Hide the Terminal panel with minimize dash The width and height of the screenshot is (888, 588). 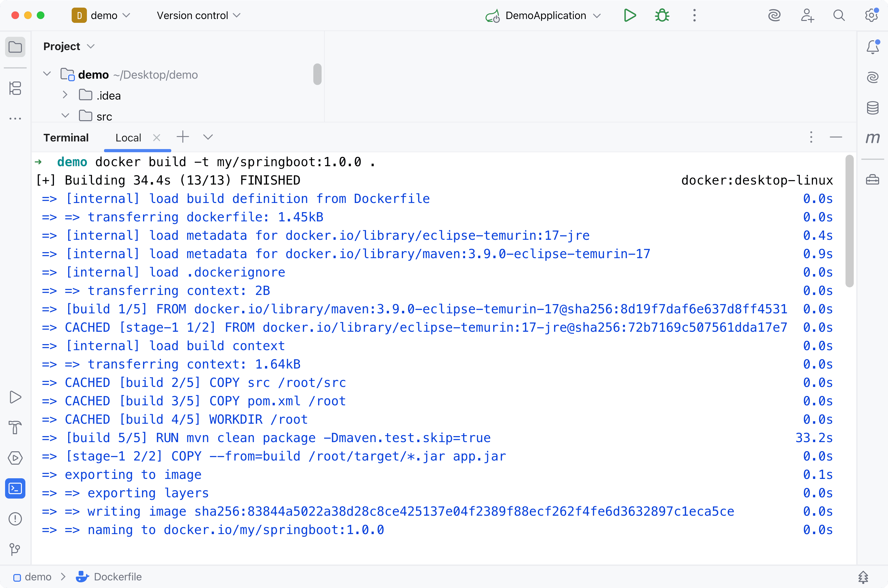pyautogui.click(x=836, y=137)
